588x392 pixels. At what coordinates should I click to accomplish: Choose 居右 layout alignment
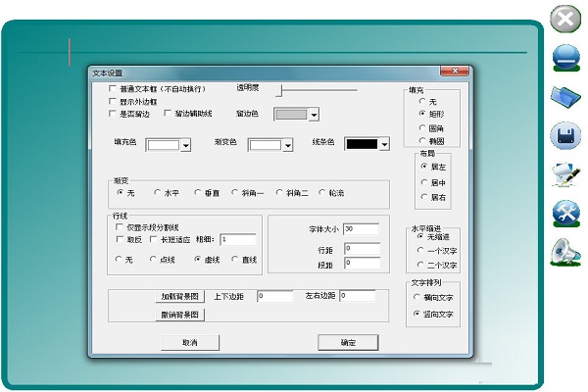click(x=424, y=197)
